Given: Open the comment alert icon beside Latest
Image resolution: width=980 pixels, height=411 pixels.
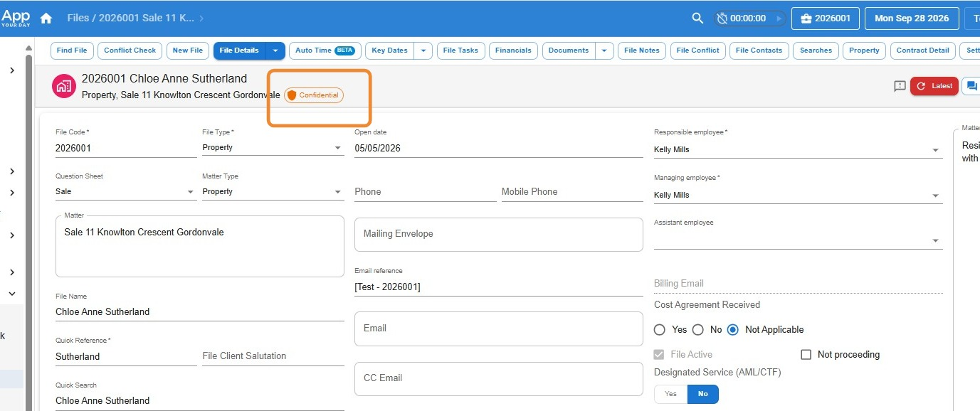Looking at the screenshot, I should coord(900,86).
